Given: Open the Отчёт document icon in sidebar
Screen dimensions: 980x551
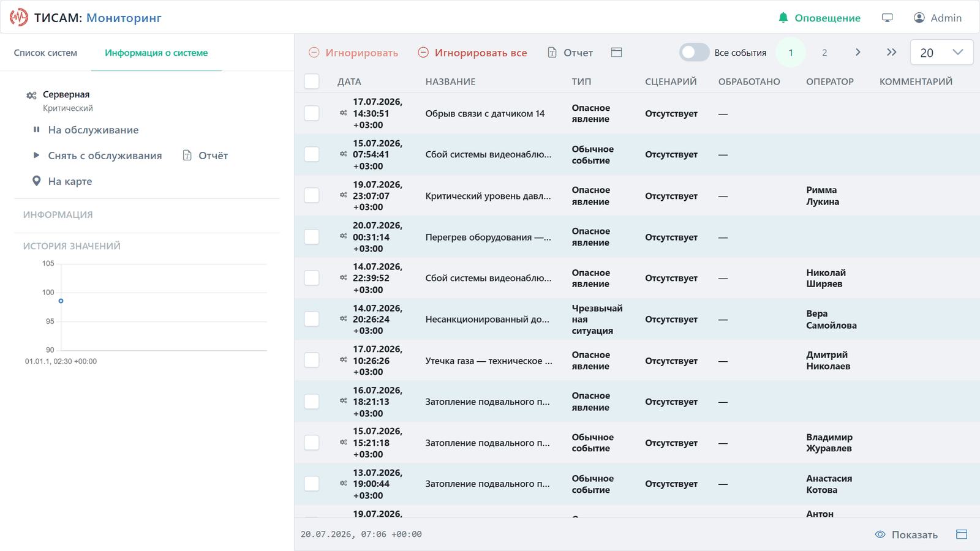Looking at the screenshot, I should pos(187,156).
